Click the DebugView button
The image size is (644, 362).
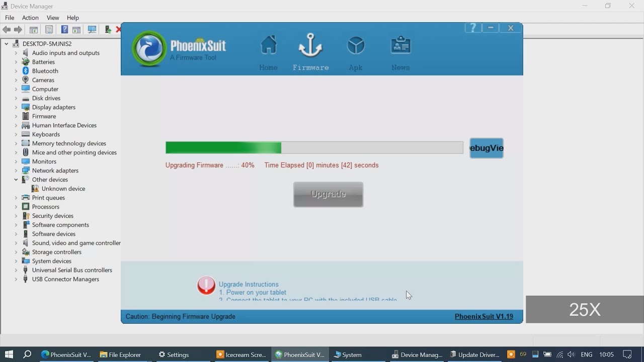487,148
